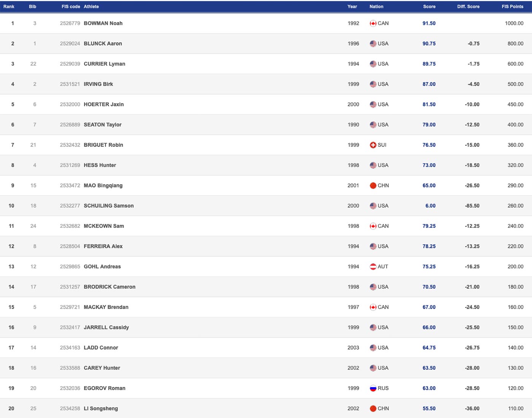Click the Russia flag icon beside Egorov Roman

point(373,388)
